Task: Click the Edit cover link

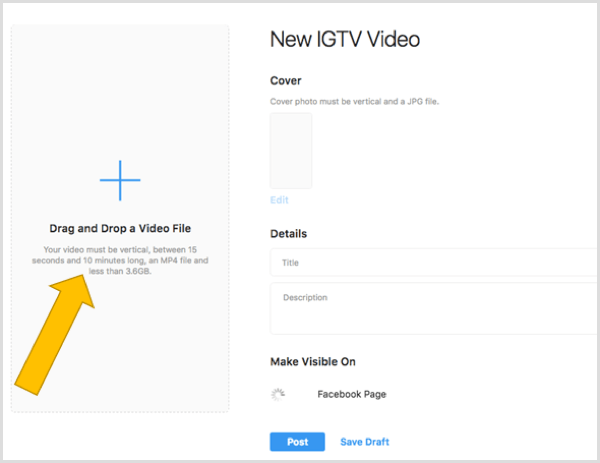Action: 279,200
